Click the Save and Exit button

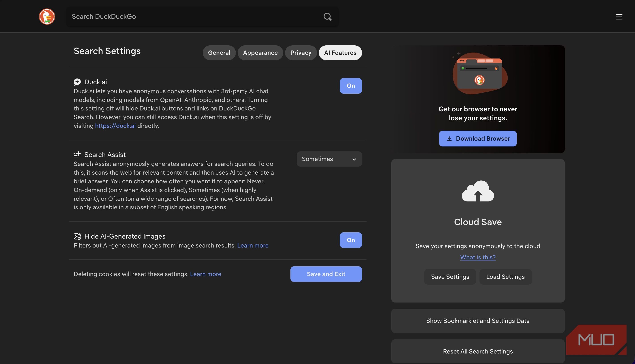coord(326,274)
